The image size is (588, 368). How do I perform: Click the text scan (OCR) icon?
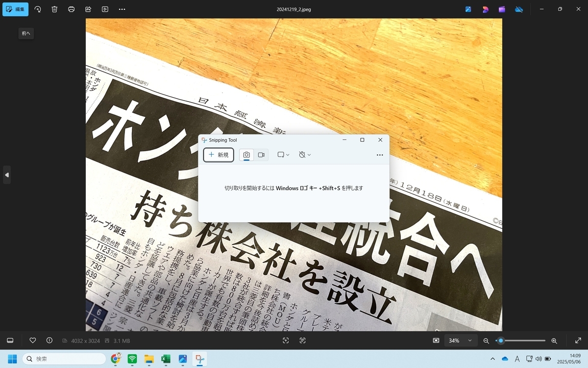[x=302, y=341]
